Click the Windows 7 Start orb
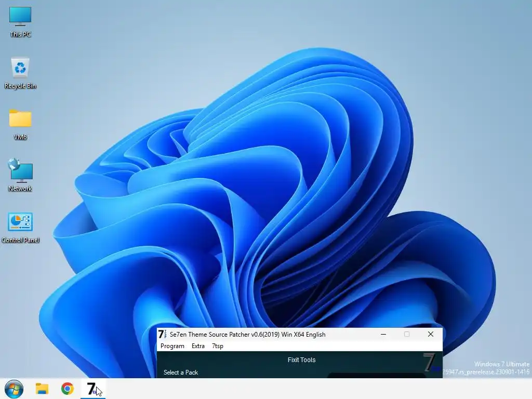 tap(14, 389)
